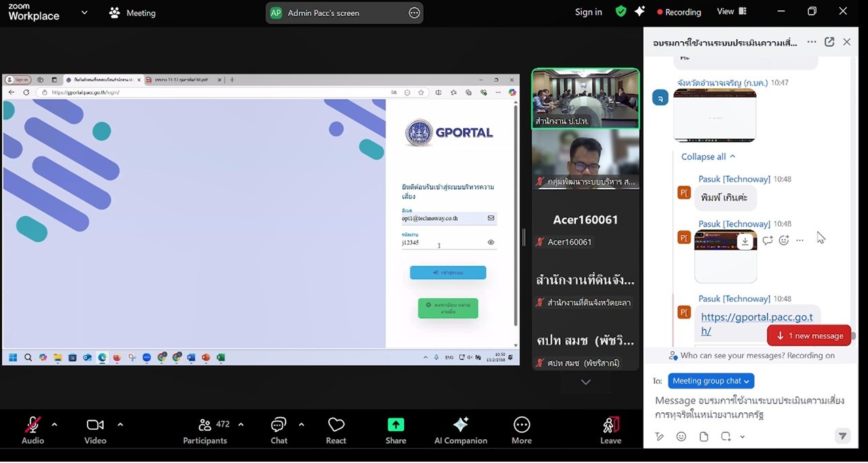The image size is (868, 463).
Task: Open text formatting pencil icon
Action: (659, 437)
